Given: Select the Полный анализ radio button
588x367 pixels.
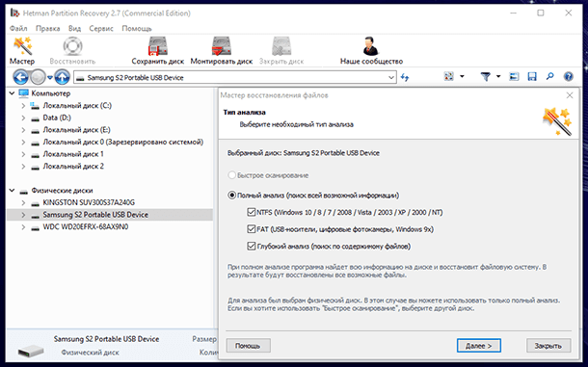Looking at the screenshot, I should pos(232,196).
